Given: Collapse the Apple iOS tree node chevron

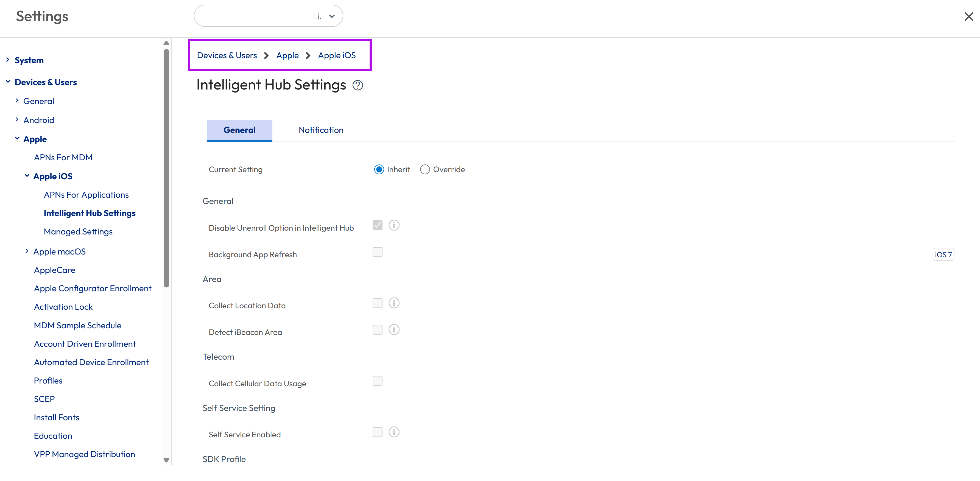Looking at the screenshot, I should click(x=27, y=176).
